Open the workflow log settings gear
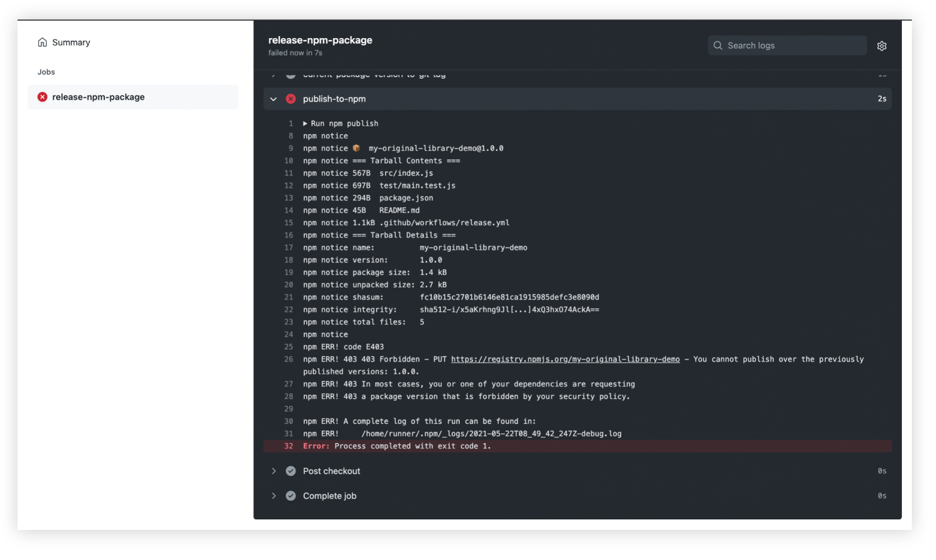 click(881, 45)
